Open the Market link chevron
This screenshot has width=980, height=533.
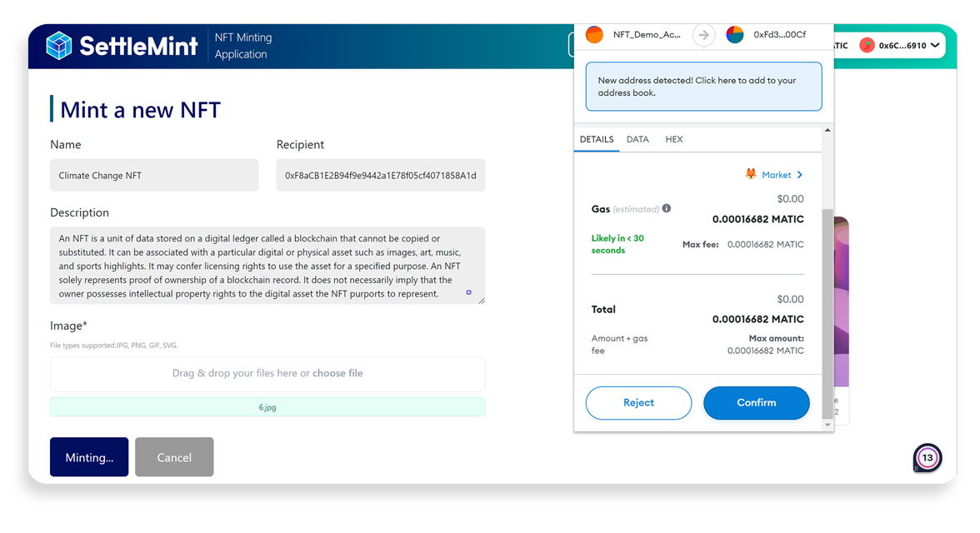click(800, 175)
